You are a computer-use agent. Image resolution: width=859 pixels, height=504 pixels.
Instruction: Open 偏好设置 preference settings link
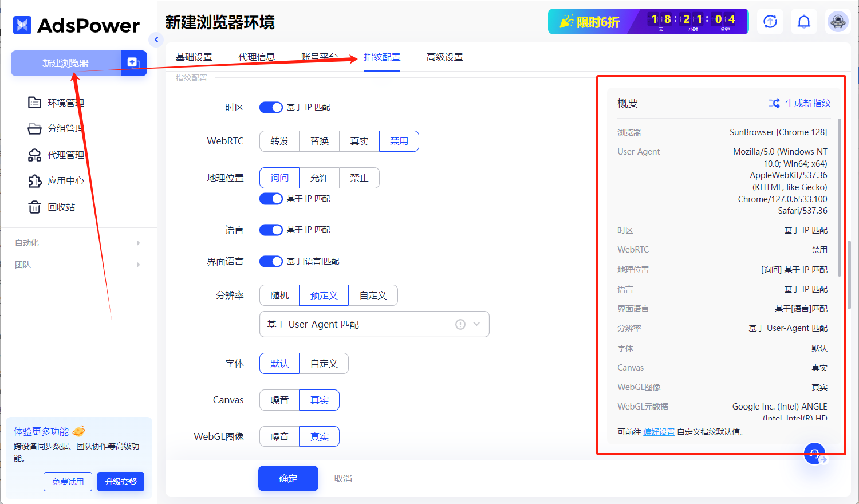(x=659, y=431)
